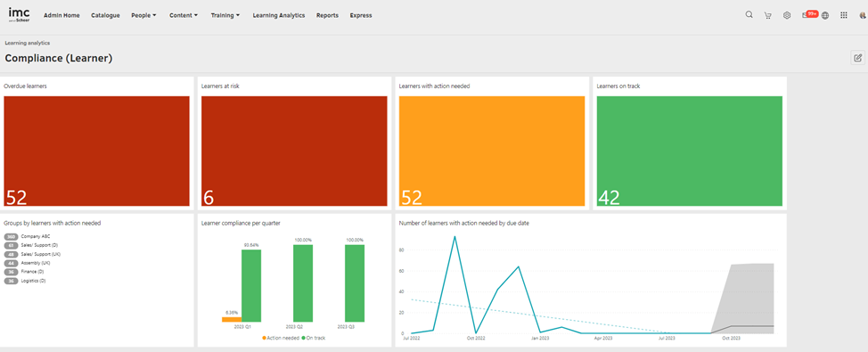The width and height of the screenshot is (868, 352).
Task: Open the settings gear icon
Action: pos(787,15)
